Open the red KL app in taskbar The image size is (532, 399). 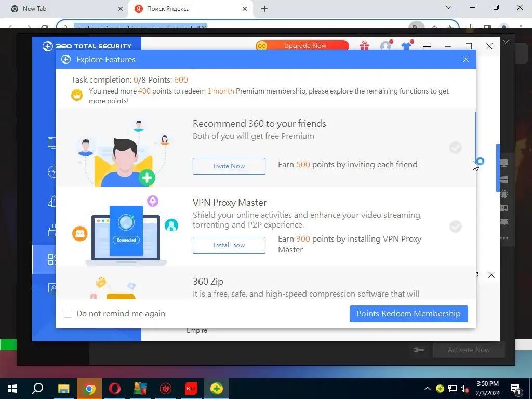click(191, 389)
